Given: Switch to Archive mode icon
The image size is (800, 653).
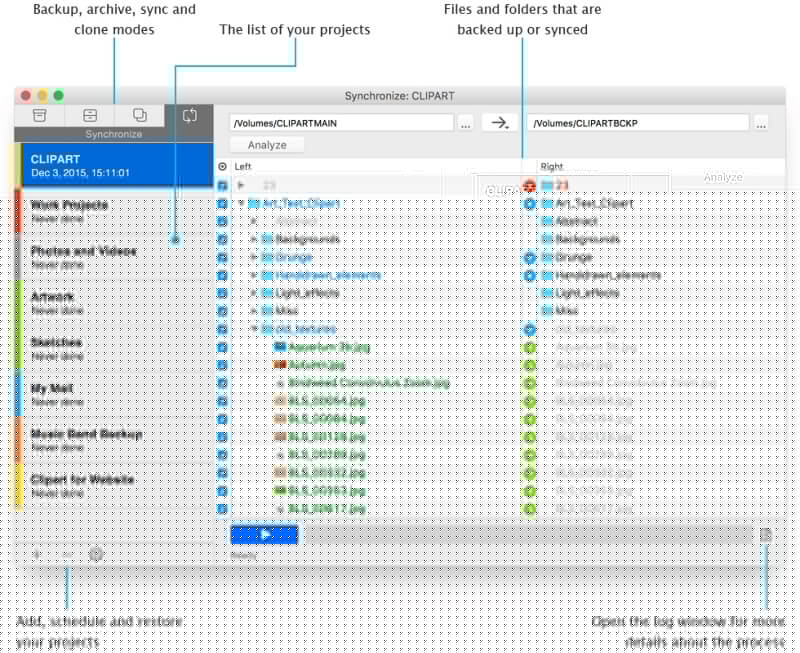Looking at the screenshot, I should pos(90,115).
